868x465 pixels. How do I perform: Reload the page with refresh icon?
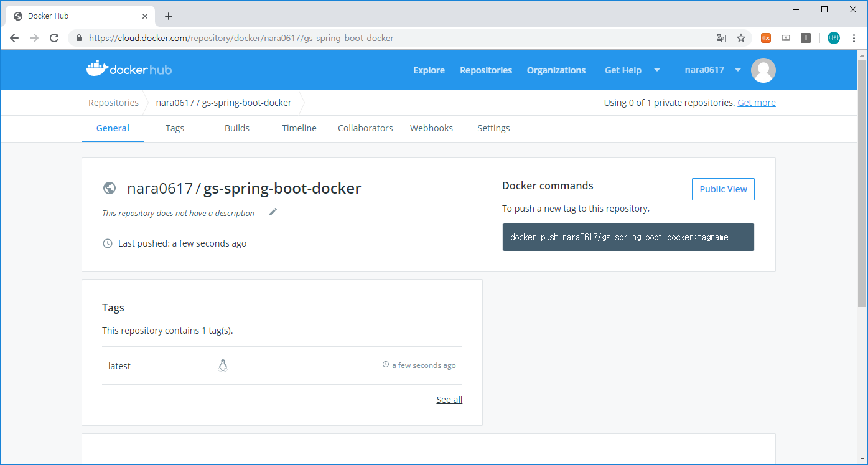(54, 38)
